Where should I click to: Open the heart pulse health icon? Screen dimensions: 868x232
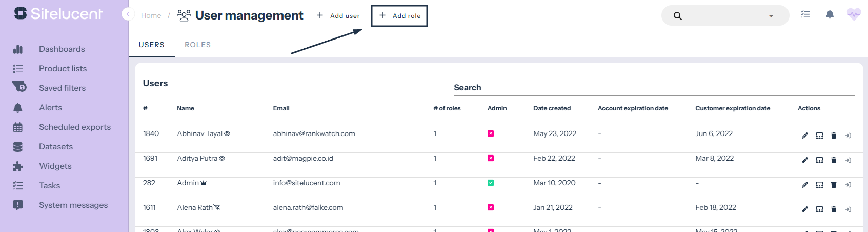[x=854, y=14]
